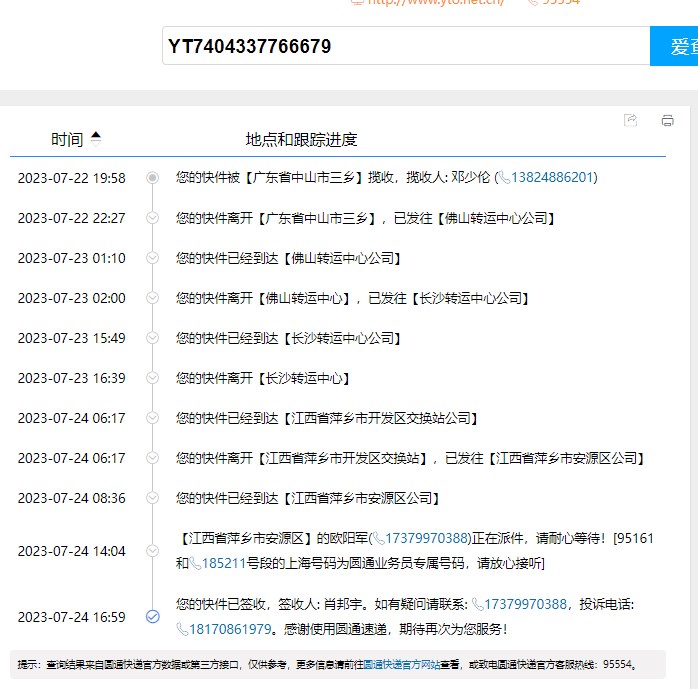
Task: Click the phone icon before 13824886201
Action: coord(504,178)
